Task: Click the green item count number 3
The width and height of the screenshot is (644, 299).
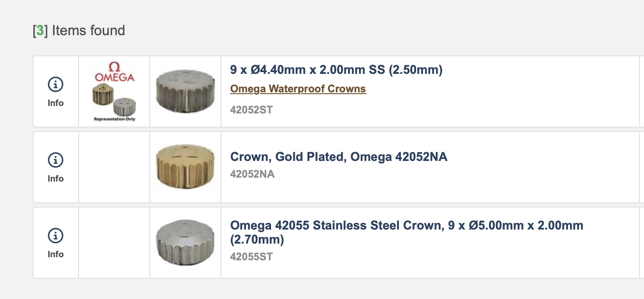Action: (x=40, y=31)
